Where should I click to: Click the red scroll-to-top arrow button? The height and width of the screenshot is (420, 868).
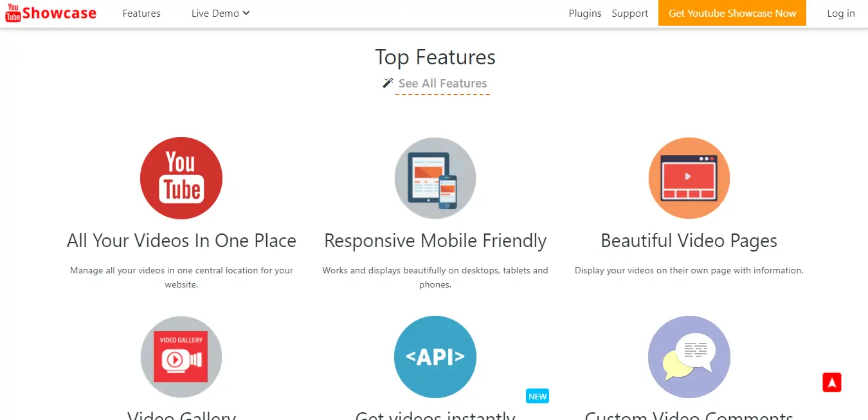click(832, 382)
